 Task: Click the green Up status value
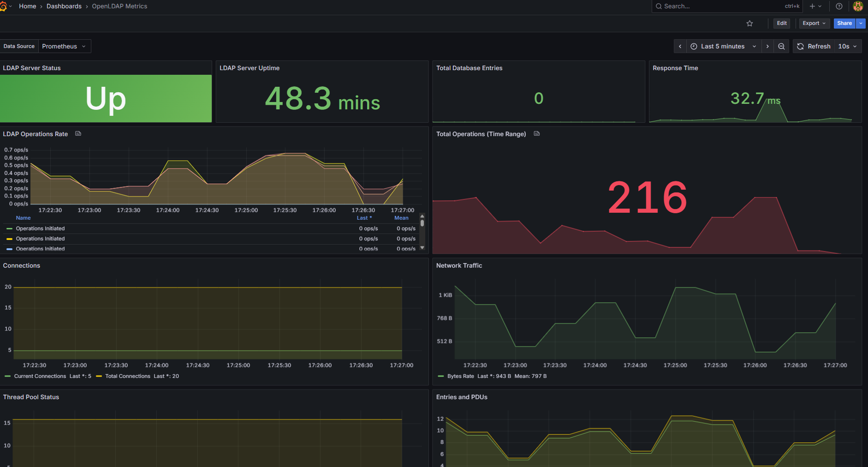coord(106,99)
